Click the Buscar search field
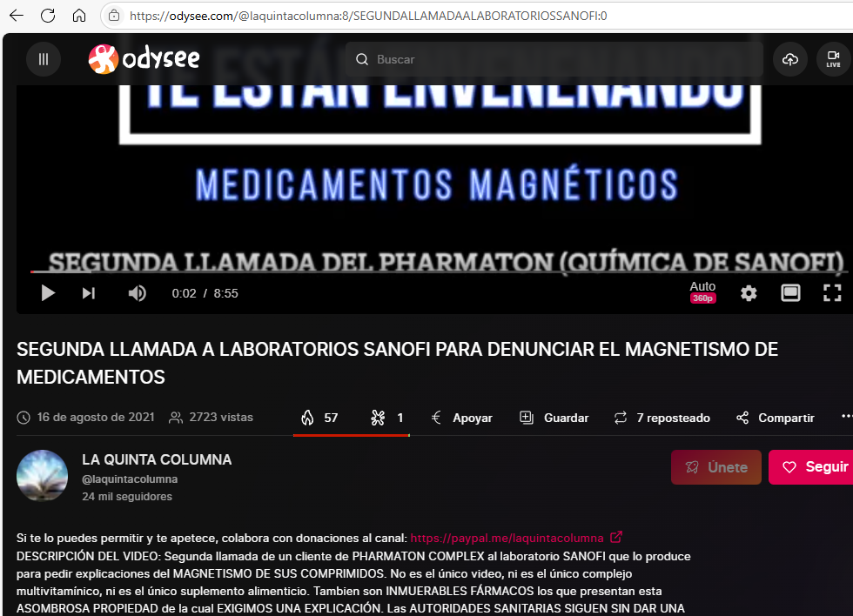 [x=557, y=59]
